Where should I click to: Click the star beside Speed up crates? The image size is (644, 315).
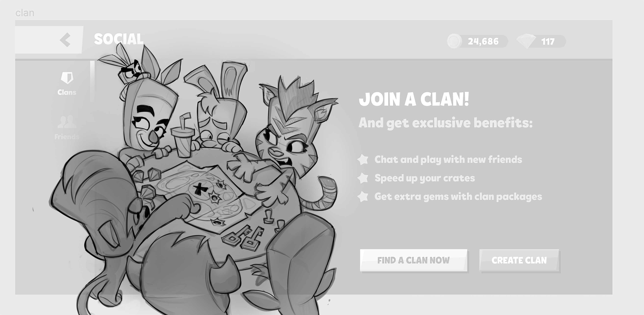click(363, 178)
